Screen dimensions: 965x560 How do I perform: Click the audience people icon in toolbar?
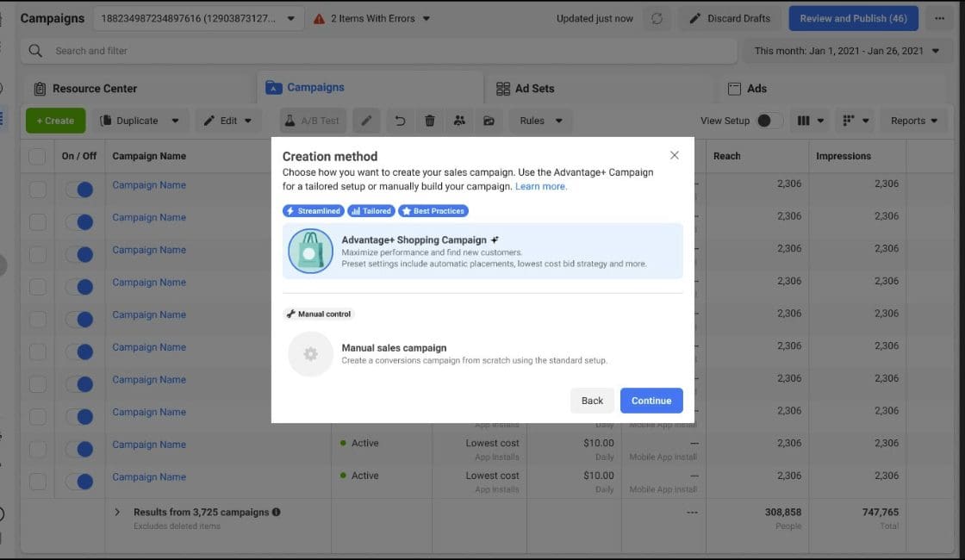(x=459, y=121)
